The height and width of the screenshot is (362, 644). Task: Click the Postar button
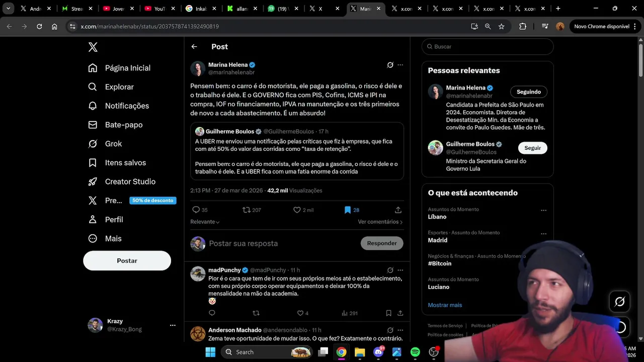point(127,261)
